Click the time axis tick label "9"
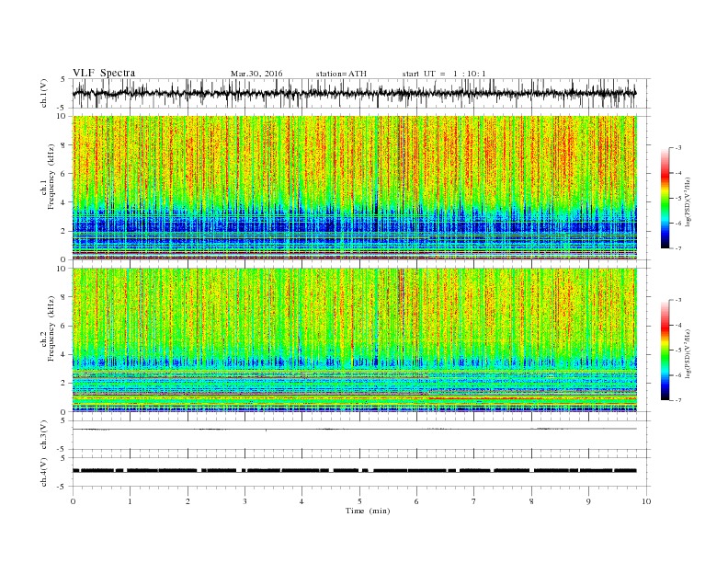This screenshot has height=563, width=728. [x=588, y=501]
